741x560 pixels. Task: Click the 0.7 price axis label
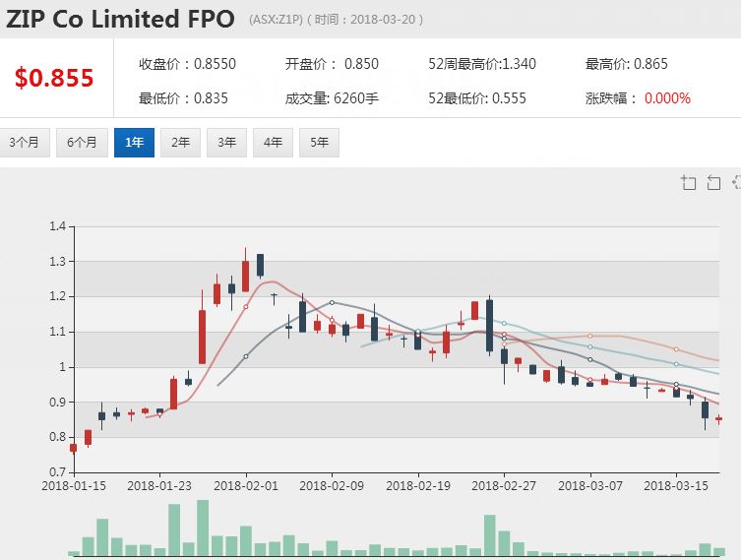coord(57,471)
